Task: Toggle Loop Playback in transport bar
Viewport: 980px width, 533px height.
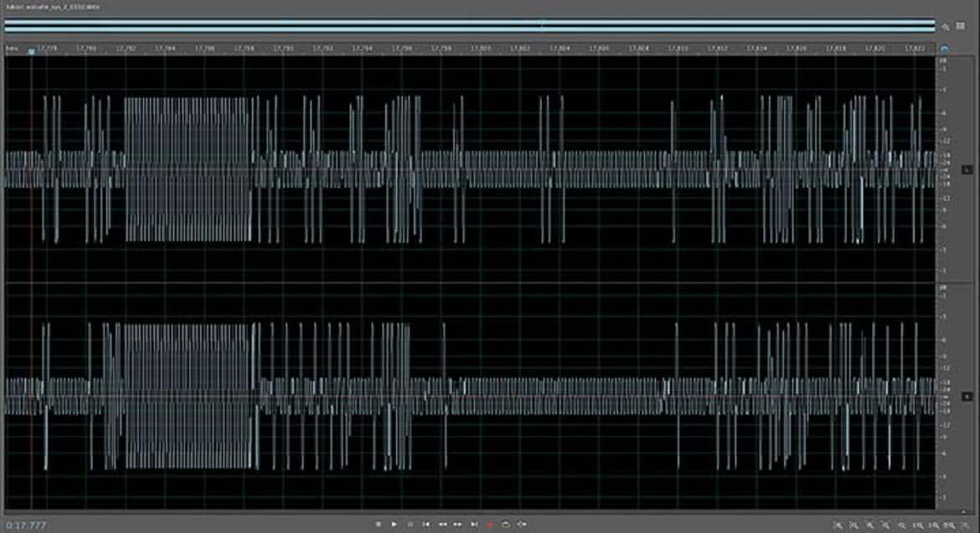Action: [x=506, y=525]
